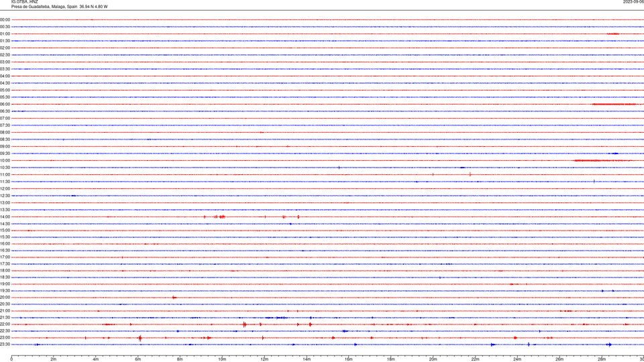Screen dimensions: 644x362
Task: Click the 12:00 trace label
Action: pyautogui.click(x=5, y=189)
